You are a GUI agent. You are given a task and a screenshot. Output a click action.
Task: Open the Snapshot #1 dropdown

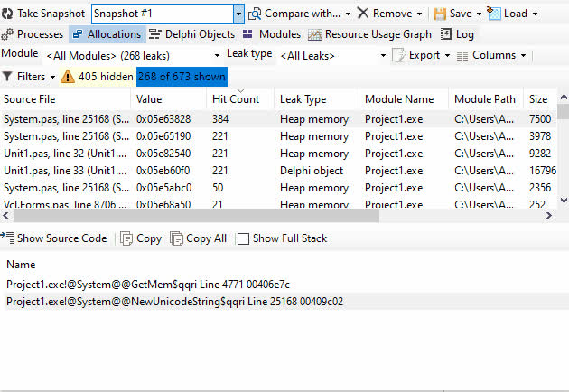(x=238, y=14)
